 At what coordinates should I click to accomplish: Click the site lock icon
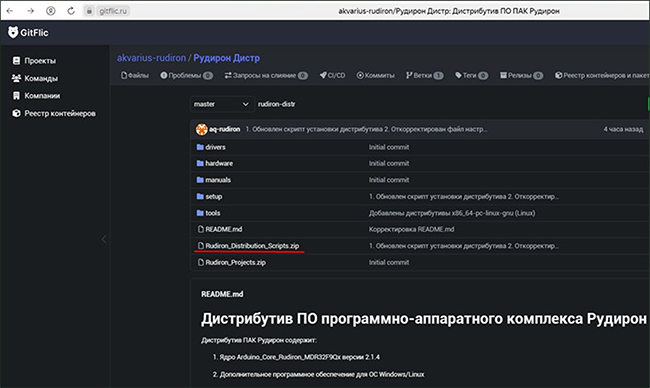pyautogui.click(x=89, y=11)
